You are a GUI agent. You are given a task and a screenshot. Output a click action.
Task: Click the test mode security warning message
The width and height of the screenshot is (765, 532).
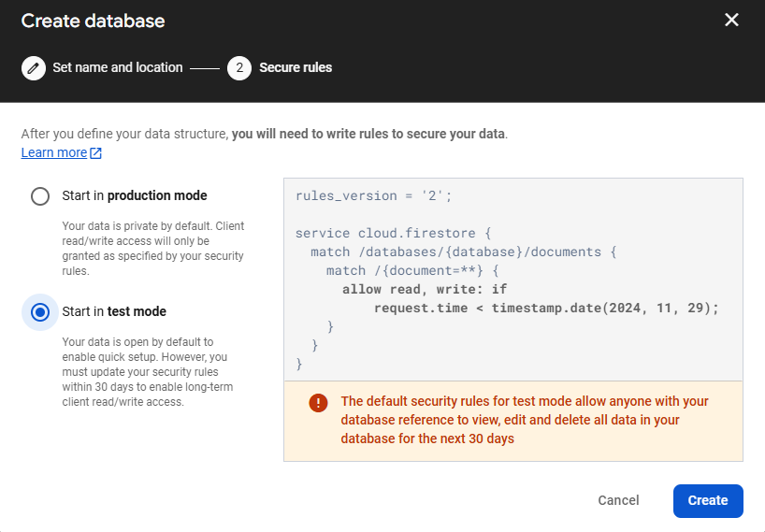pyautogui.click(x=525, y=420)
